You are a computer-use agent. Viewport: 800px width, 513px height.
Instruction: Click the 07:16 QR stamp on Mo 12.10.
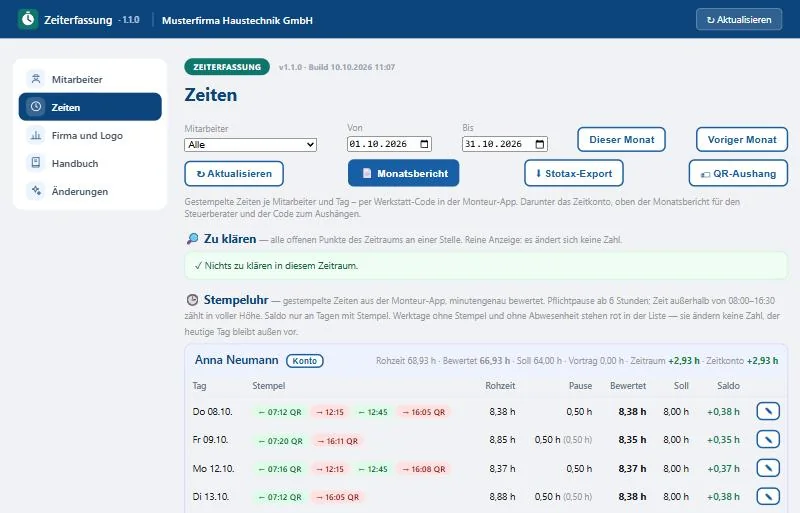[280, 469]
